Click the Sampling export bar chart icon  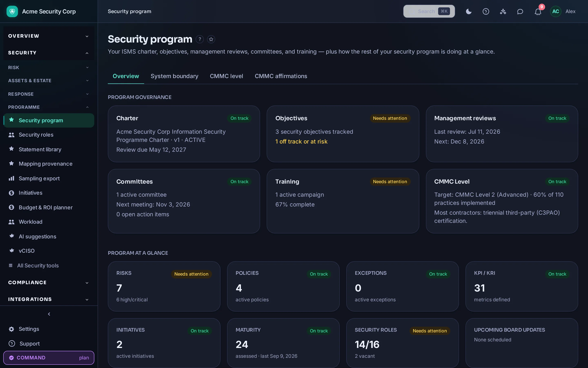click(x=11, y=178)
